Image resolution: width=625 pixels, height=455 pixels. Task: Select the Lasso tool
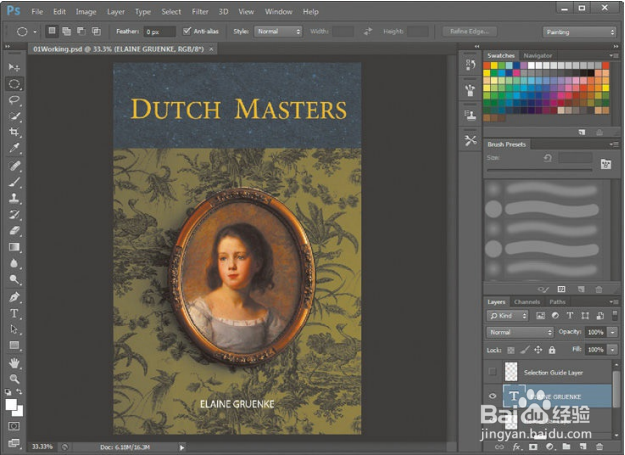[x=14, y=100]
